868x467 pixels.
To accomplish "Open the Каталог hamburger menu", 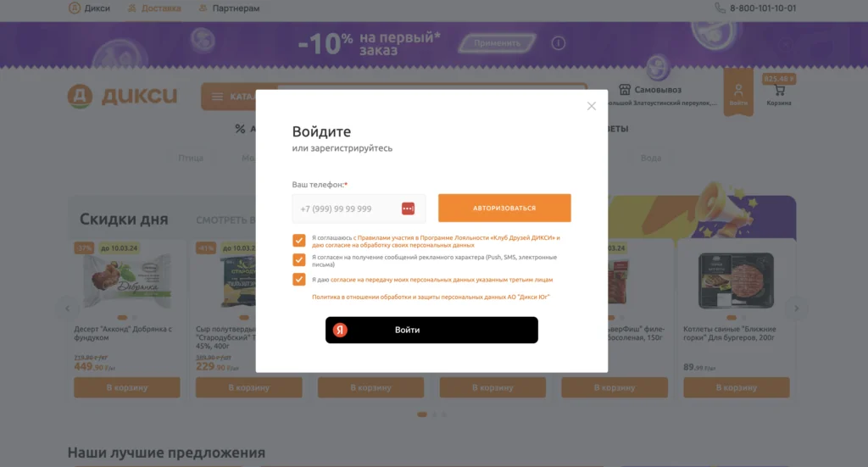I will click(217, 97).
